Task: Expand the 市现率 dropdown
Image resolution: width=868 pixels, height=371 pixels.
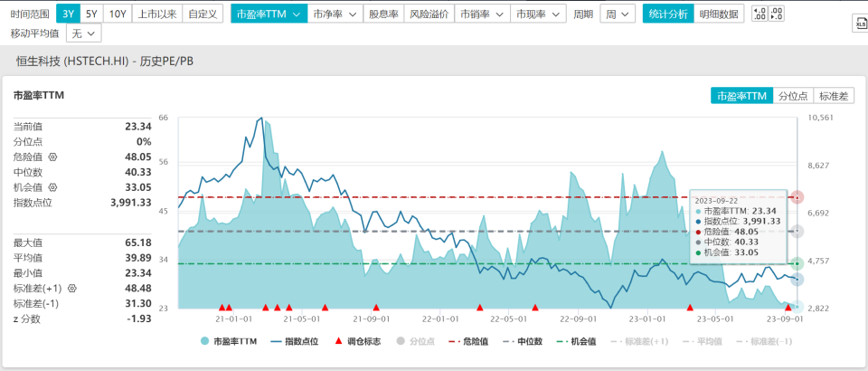Action: pyautogui.click(x=538, y=14)
